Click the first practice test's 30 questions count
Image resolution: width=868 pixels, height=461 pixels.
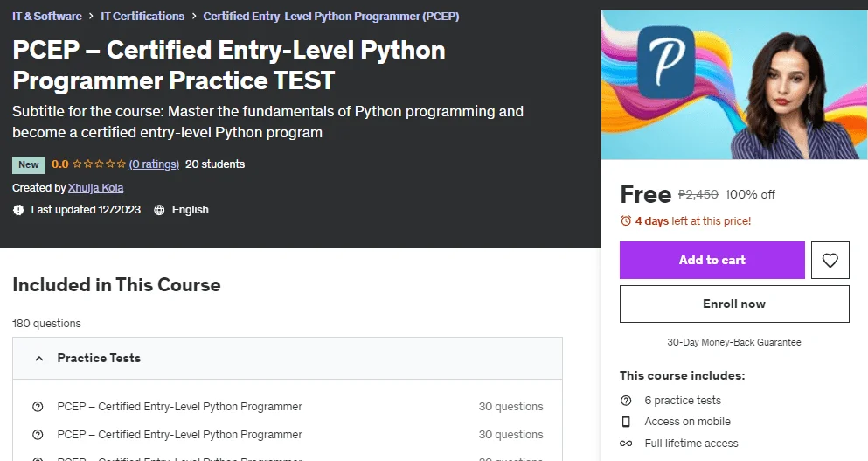click(x=511, y=407)
